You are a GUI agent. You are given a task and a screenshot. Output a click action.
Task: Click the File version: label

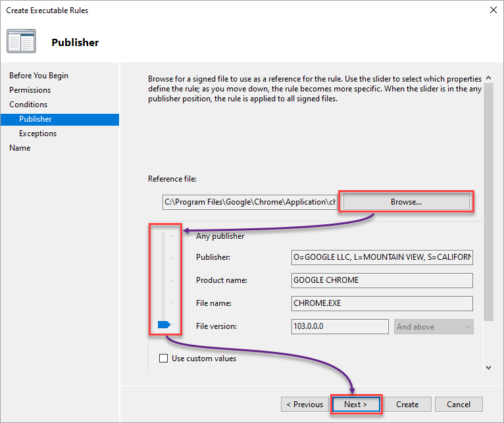tap(216, 326)
